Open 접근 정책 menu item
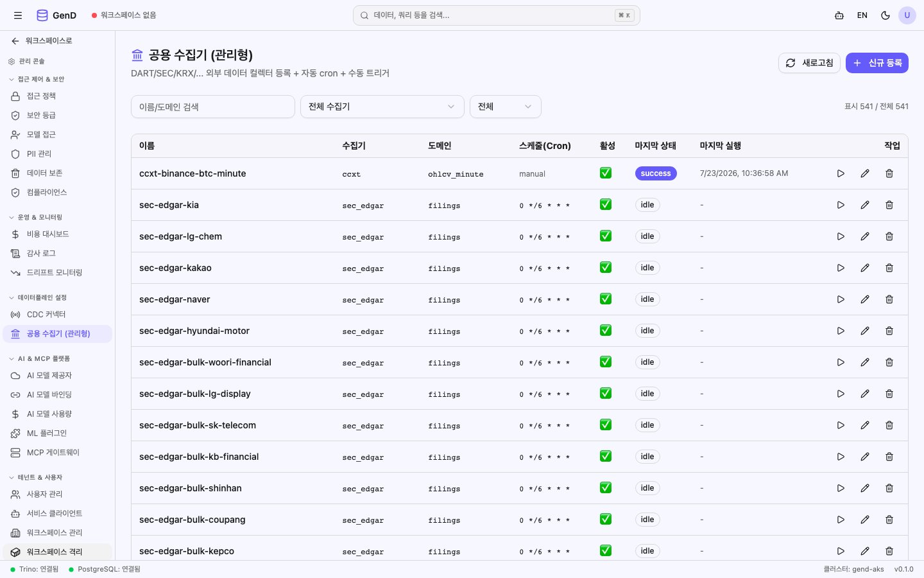Screen dimensions: 924x578 58,96
